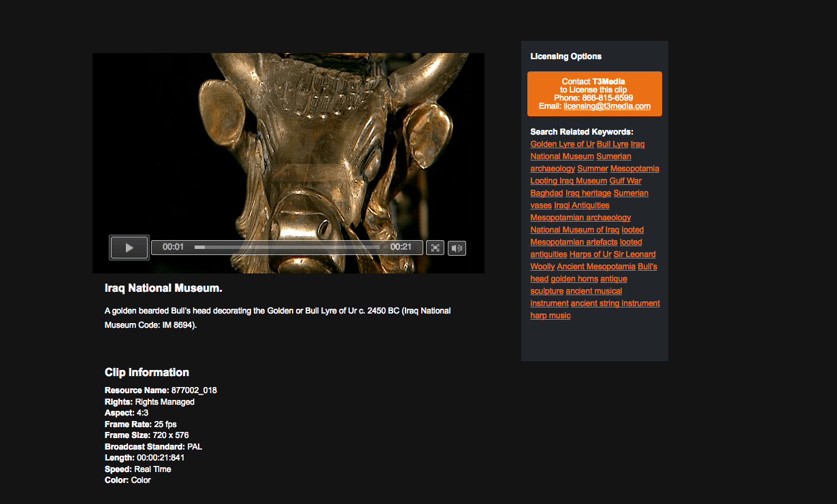Image resolution: width=837 pixels, height=504 pixels.
Task: Search keyword Golden Lyre of Ur
Action: 562,144
